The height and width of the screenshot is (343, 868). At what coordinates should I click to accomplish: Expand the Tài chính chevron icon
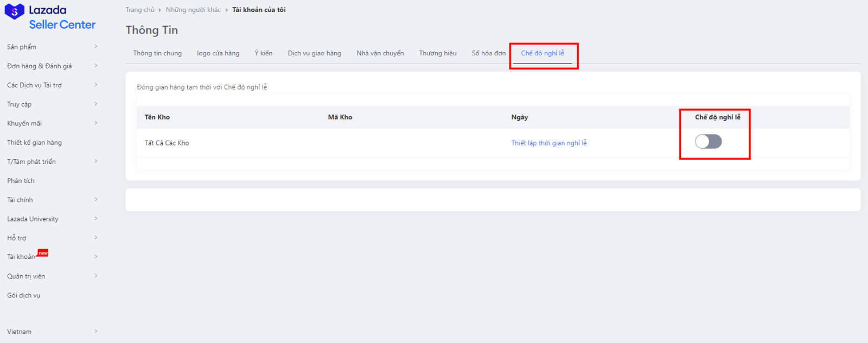click(x=96, y=200)
